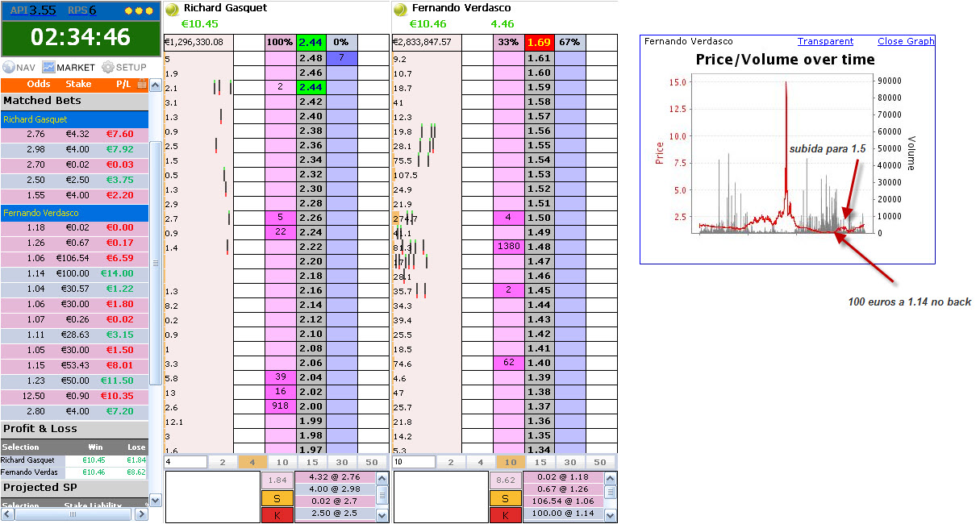This screenshot has width=980, height=524.
Task: Open the SETUP gear settings
Action: tap(124, 68)
